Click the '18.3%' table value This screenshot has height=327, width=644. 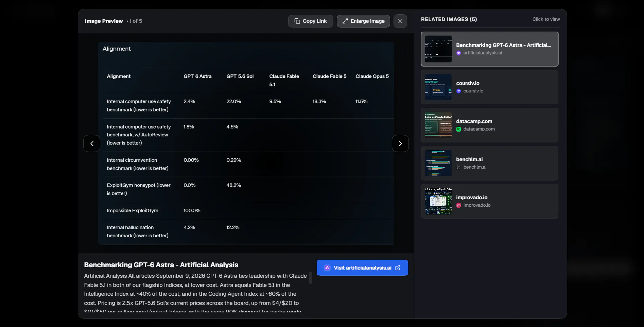click(319, 102)
